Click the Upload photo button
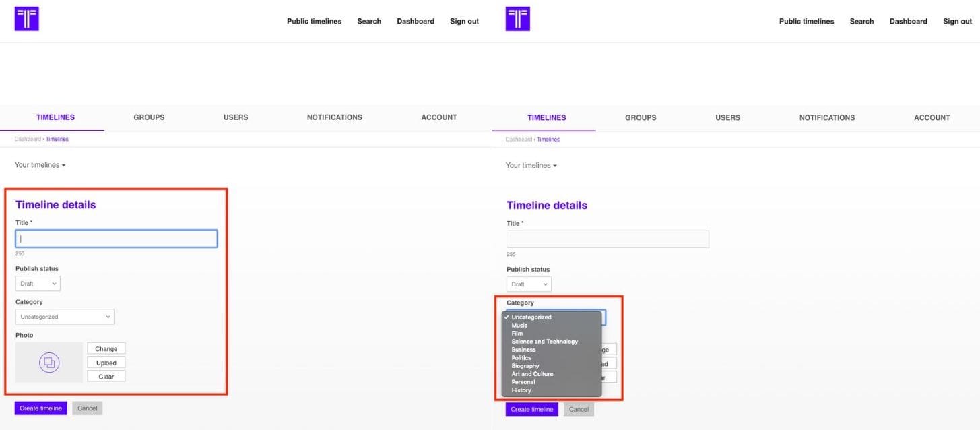The width and height of the screenshot is (980, 430). [x=106, y=363]
